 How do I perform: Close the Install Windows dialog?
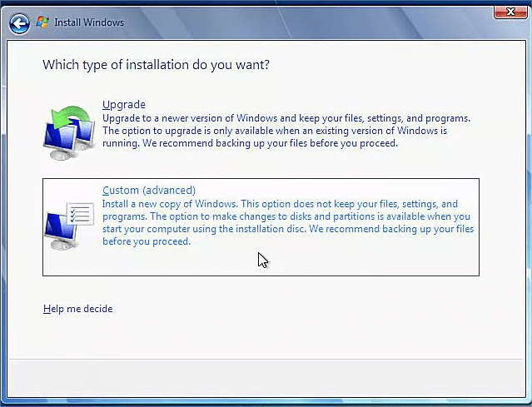point(510,12)
